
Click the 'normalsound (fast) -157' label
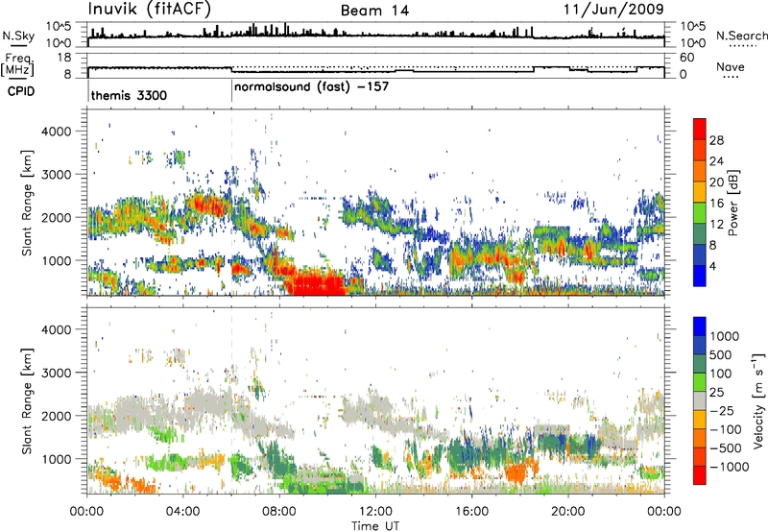pyautogui.click(x=311, y=87)
